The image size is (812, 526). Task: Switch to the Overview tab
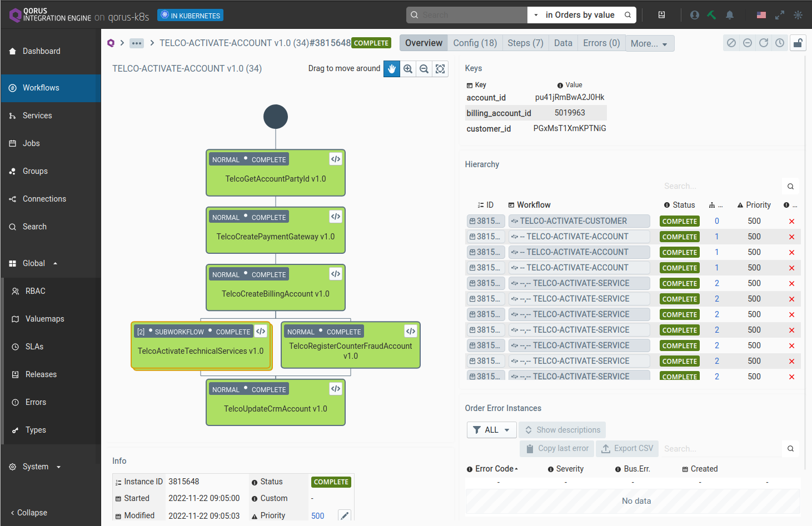pyautogui.click(x=424, y=43)
